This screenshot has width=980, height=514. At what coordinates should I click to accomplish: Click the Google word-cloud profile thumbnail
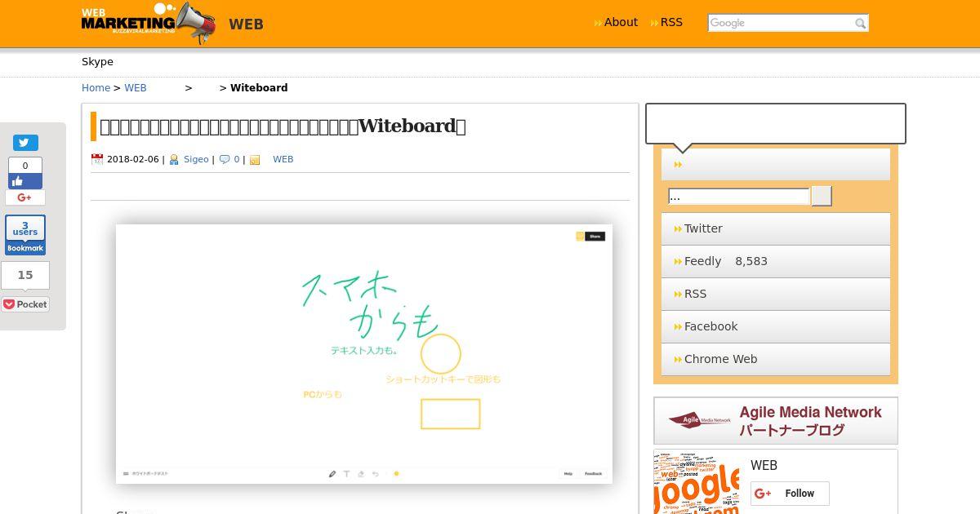698,482
